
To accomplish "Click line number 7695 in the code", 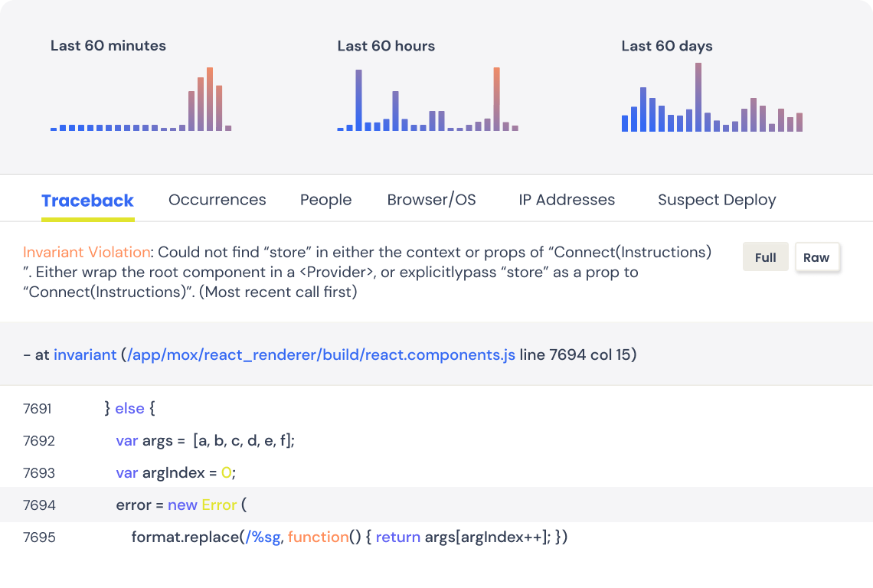I will (39, 537).
